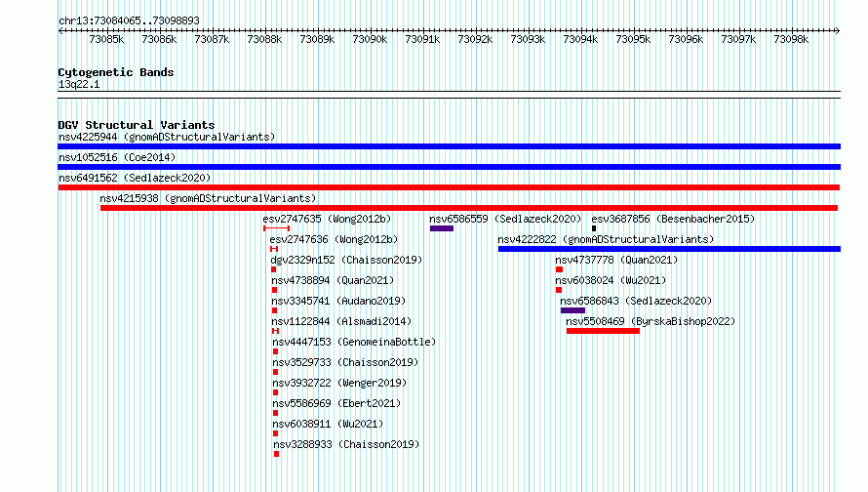Click the 73093k ruler tick label

click(528, 39)
